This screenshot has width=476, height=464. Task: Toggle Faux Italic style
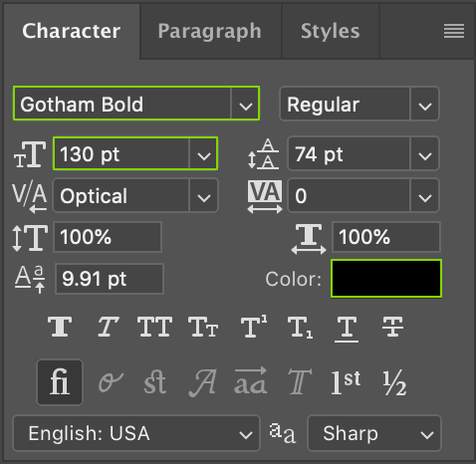108,327
